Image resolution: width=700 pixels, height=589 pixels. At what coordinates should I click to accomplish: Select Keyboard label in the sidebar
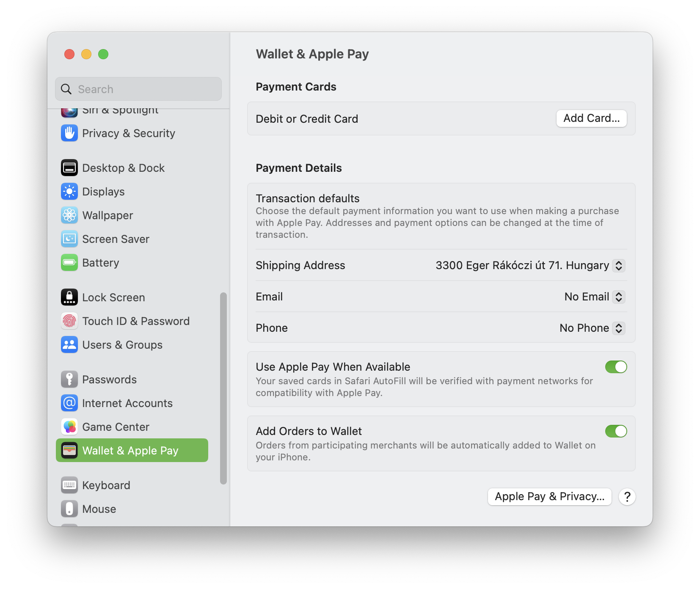coord(106,485)
